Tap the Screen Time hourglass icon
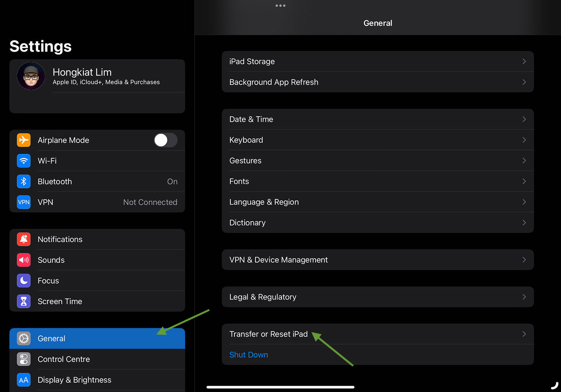The width and height of the screenshot is (561, 392). [x=24, y=301]
